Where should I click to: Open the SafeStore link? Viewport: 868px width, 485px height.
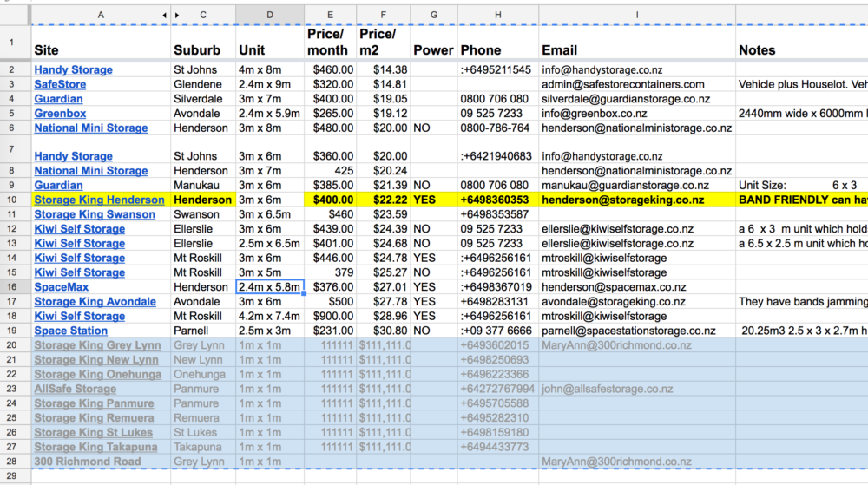coord(60,84)
